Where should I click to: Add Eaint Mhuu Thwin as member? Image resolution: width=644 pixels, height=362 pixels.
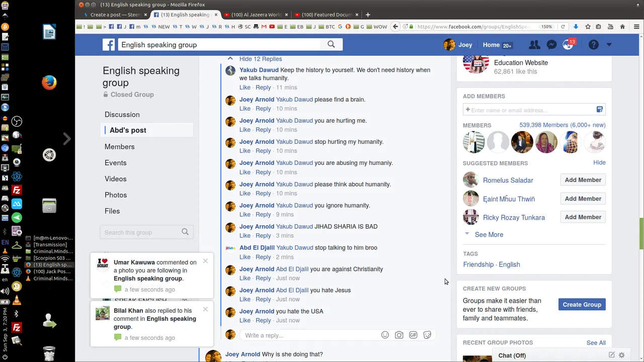pyautogui.click(x=583, y=199)
